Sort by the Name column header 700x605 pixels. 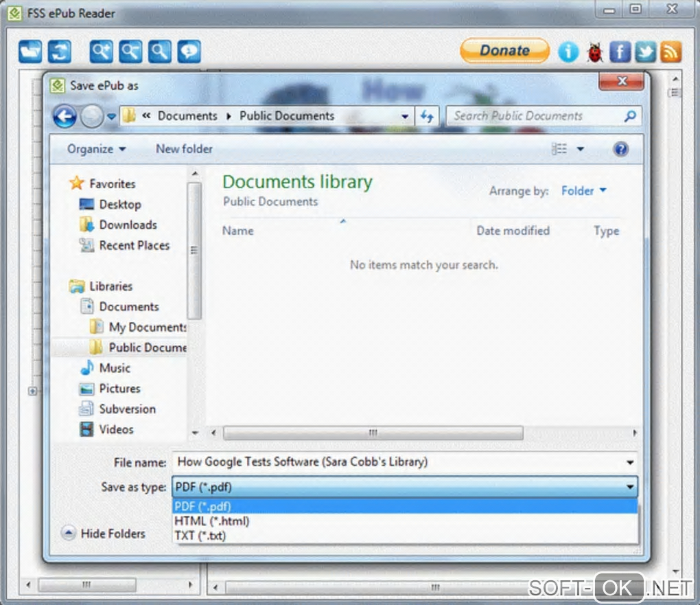[x=237, y=231]
